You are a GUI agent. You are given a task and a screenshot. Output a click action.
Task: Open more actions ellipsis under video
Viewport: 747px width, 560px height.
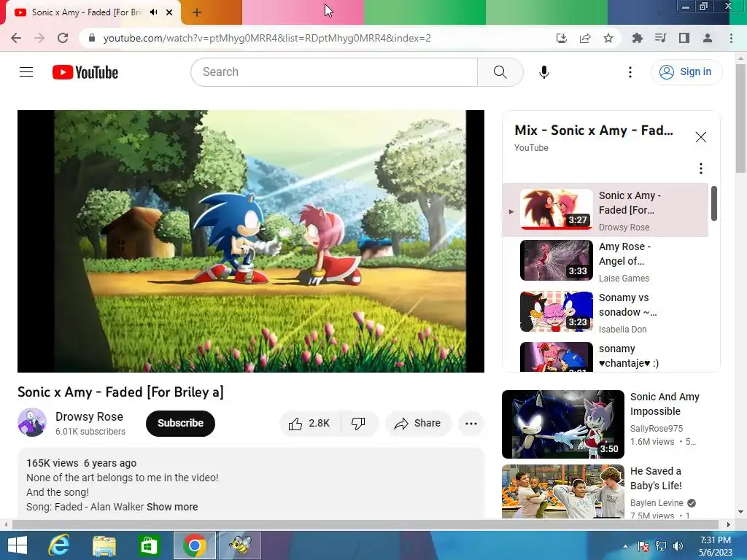pos(471,424)
